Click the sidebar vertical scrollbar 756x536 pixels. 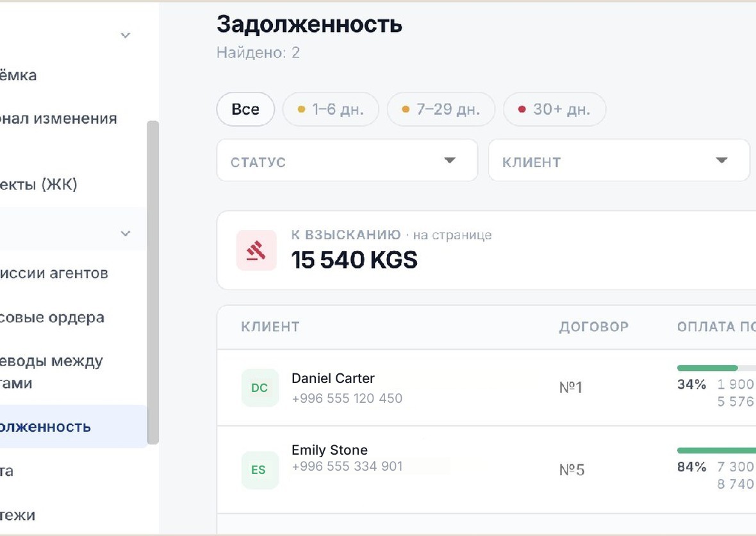pyautogui.click(x=153, y=282)
